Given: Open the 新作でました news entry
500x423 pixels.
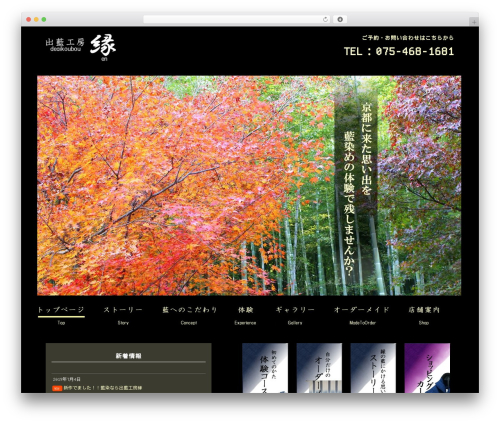Looking at the screenshot, I should 103,388.
